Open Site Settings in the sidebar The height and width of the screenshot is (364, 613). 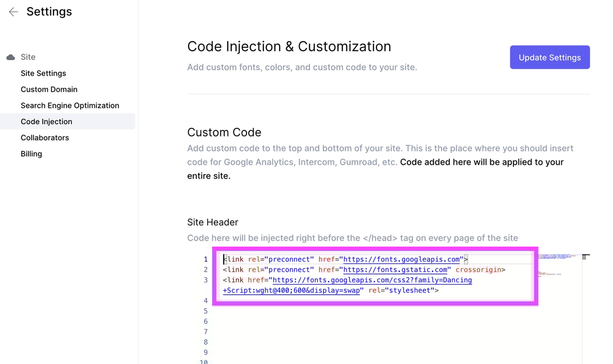(43, 73)
